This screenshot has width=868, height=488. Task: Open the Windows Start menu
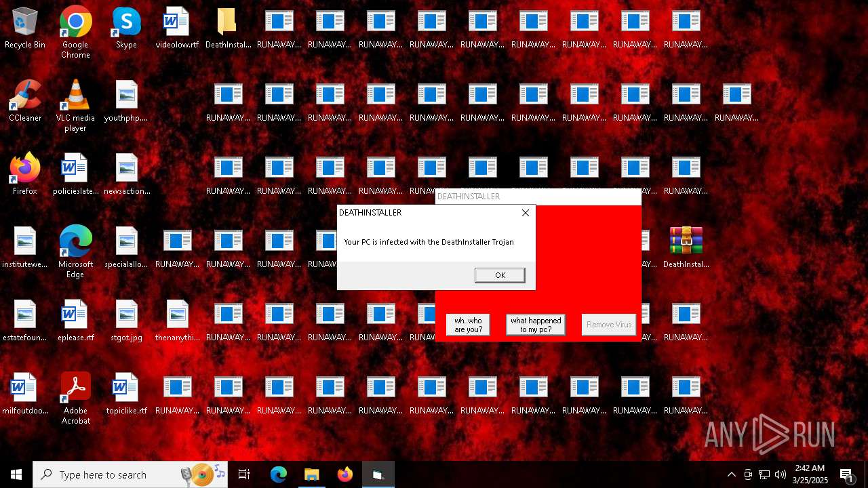pos(16,474)
